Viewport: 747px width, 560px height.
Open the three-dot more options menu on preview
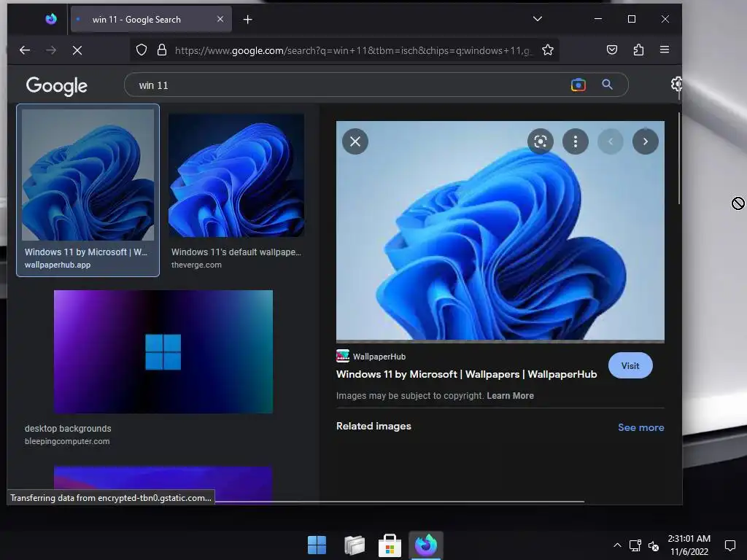(x=576, y=141)
